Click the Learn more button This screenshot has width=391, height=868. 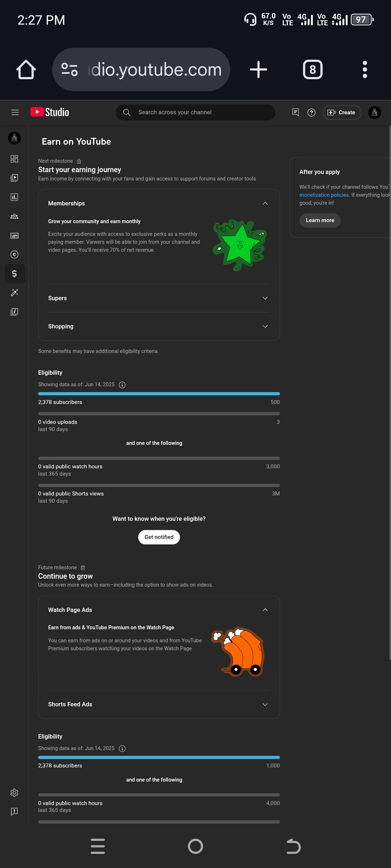320,220
